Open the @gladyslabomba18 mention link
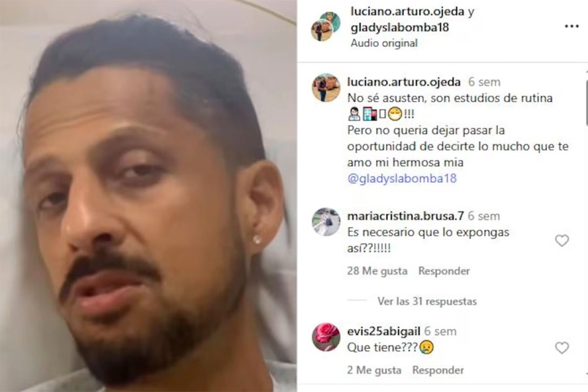Screen dimensions: 588x392 [402, 178]
